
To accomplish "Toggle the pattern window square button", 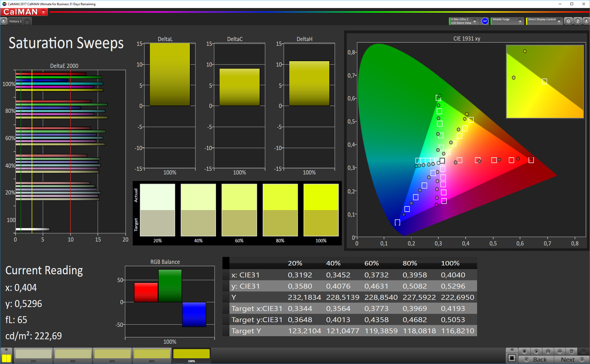I will tap(512, 358).
